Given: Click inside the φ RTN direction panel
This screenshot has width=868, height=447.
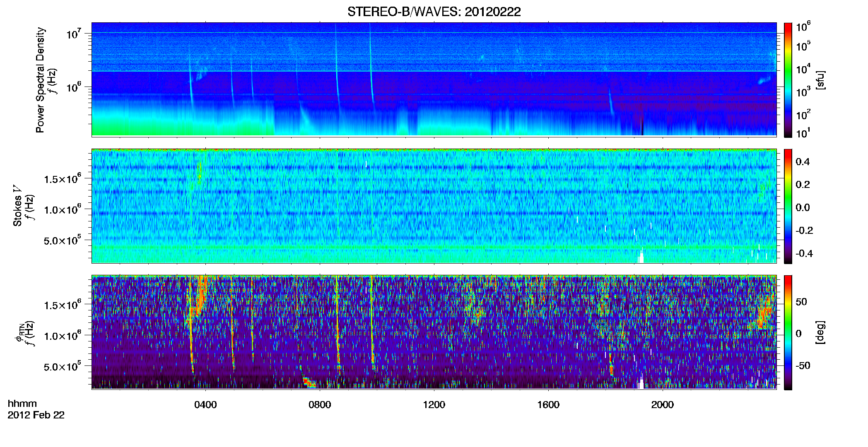Looking at the screenshot, I should click(434, 332).
